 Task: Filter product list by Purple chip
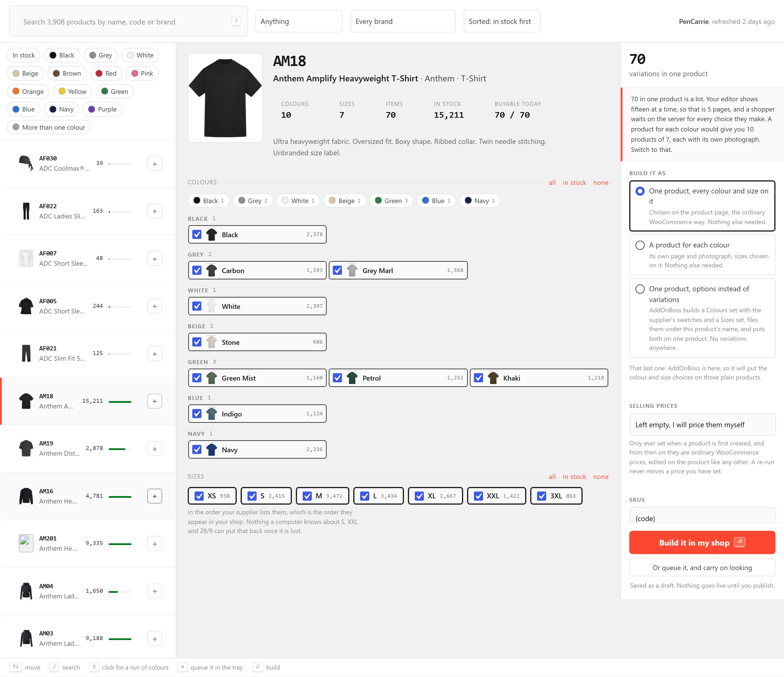102,109
